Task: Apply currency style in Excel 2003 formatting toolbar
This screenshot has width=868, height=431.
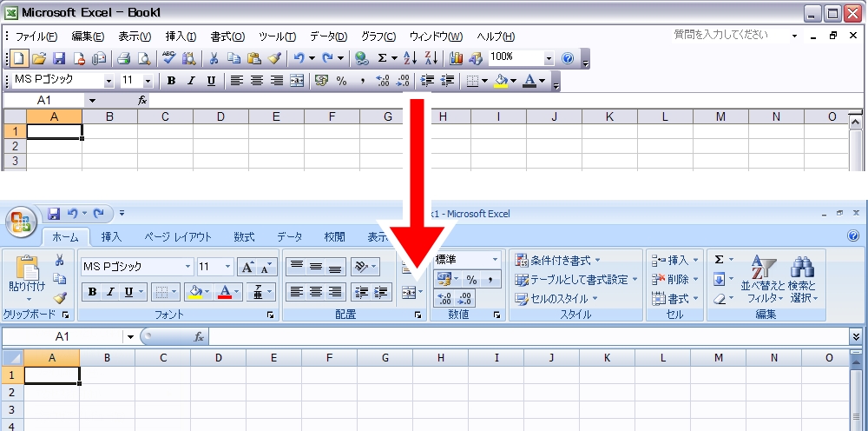Action: [x=321, y=81]
